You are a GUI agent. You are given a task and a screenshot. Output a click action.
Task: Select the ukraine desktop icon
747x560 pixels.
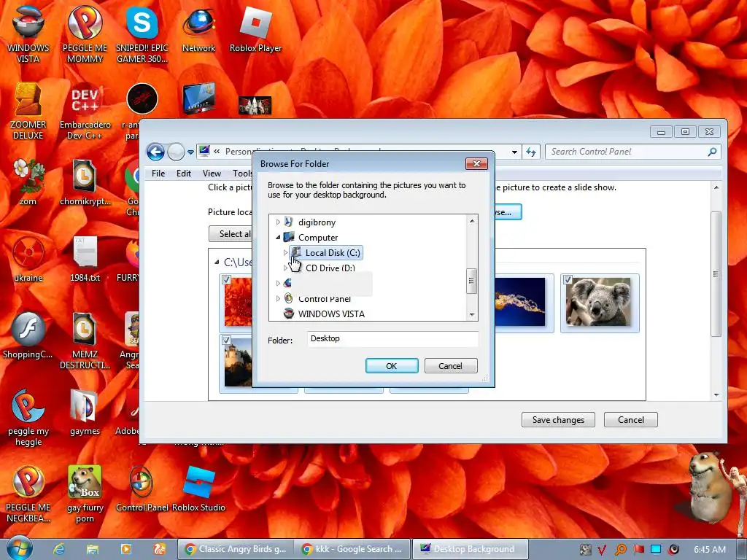click(28, 259)
